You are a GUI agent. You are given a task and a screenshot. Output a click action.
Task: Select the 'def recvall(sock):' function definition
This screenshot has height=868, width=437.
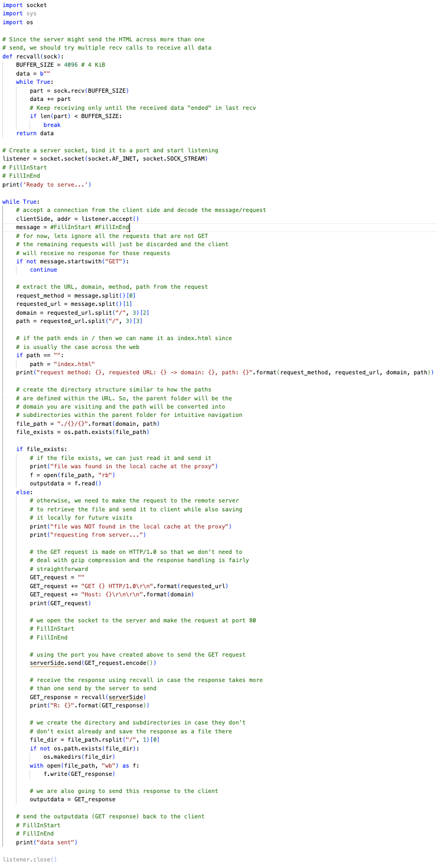click(x=33, y=56)
